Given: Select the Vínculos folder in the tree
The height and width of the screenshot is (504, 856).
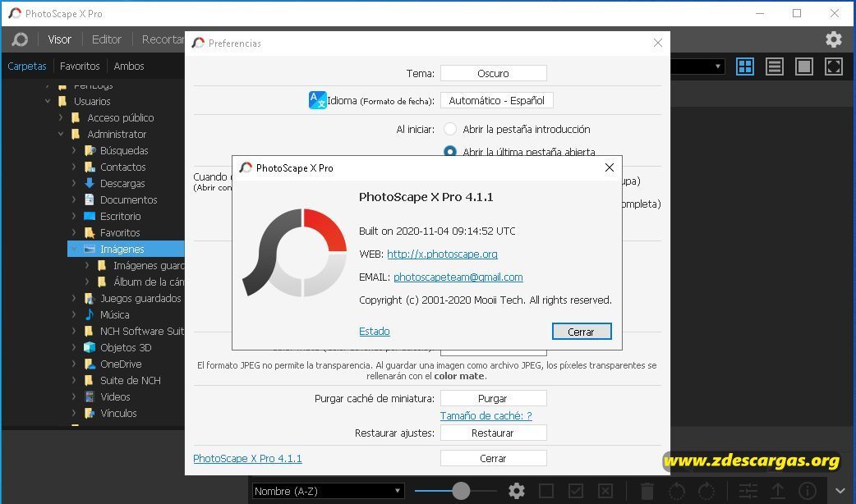Looking at the screenshot, I should (x=118, y=413).
